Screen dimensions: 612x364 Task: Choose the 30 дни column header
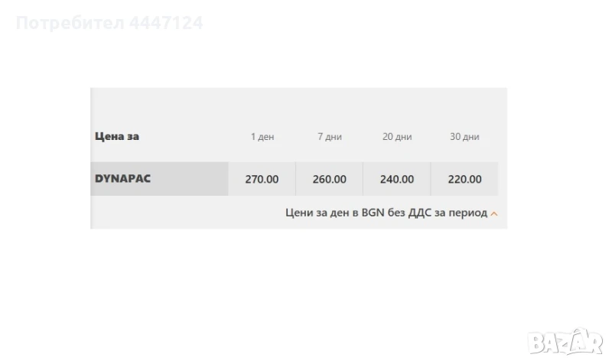point(464,137)
